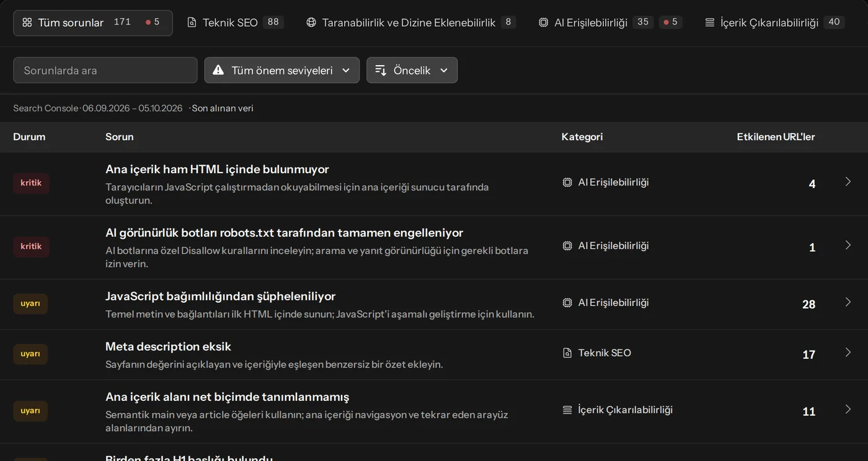Image resolution: width=868 pixels, height=461 pixels.
Task: Click document icon in Meta description eksik row
Action: pyautogui.click(x=567, y=353)
